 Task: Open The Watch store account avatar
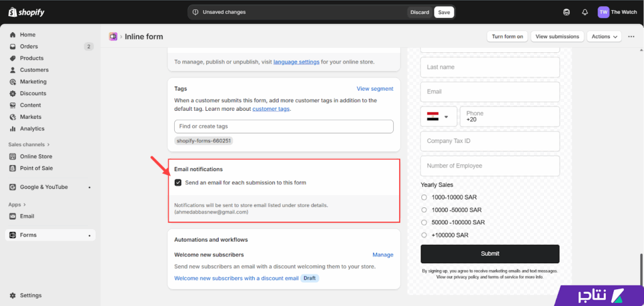click(603, 12)
